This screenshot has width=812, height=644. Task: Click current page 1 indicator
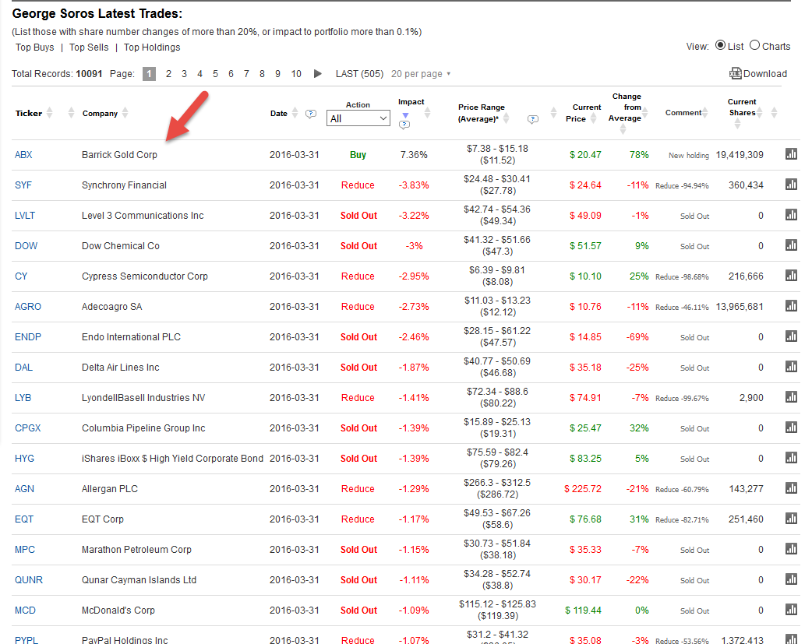pyautogui.click(x=149, y=73)
